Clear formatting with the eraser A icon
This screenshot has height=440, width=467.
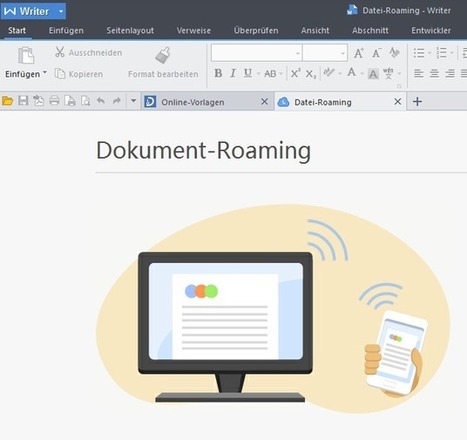click(394, 53)
